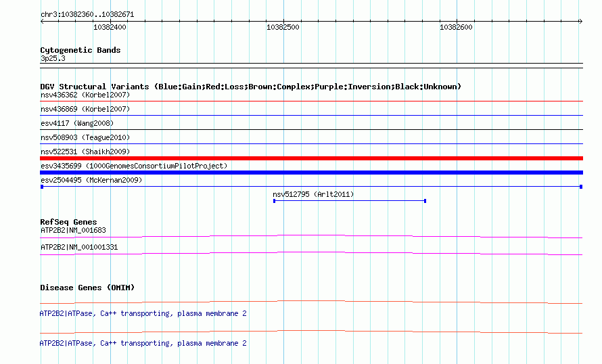Click the thick blue esv3435699 gain bar
The height and width of the screenshot is (364, 602).
311,173
